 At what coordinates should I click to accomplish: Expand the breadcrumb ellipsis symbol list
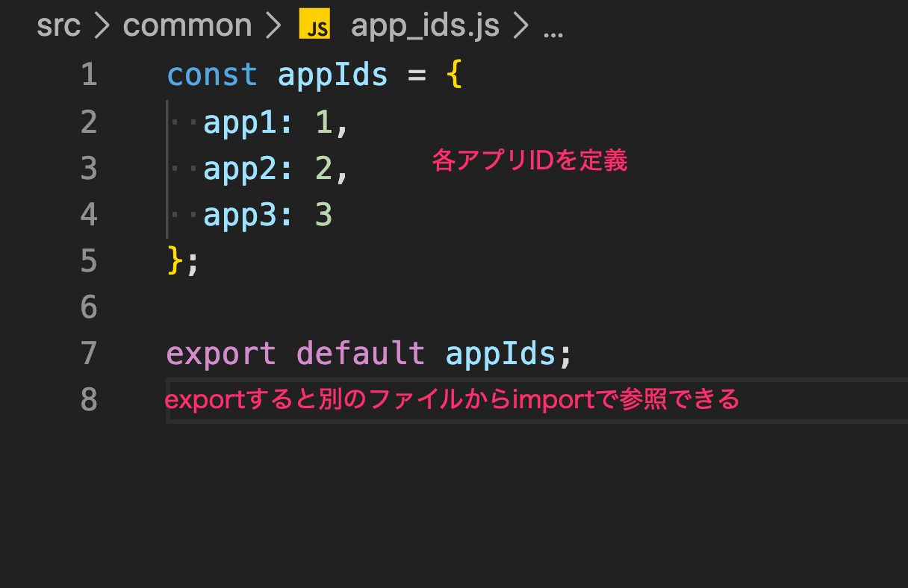point(553,28)
